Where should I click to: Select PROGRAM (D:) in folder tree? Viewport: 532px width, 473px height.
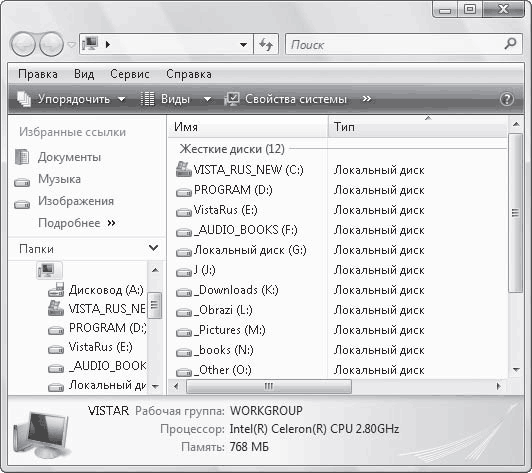[x=97, y=328]
